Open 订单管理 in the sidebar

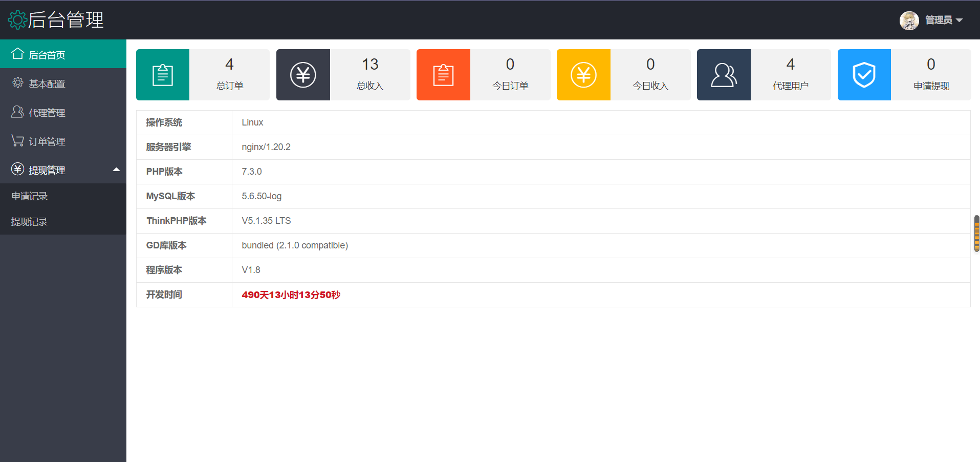tap(47, 141)
